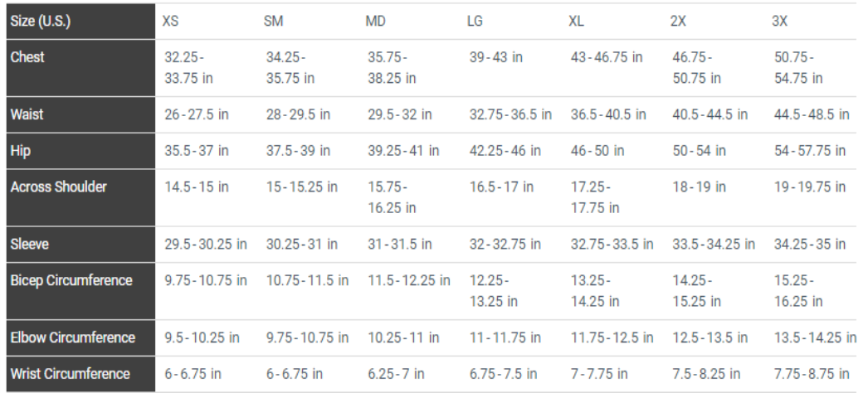Viewport: 868px width, 393px height.
Task: Select the Across Shoulder row label
Action: (x=58, y=187)
